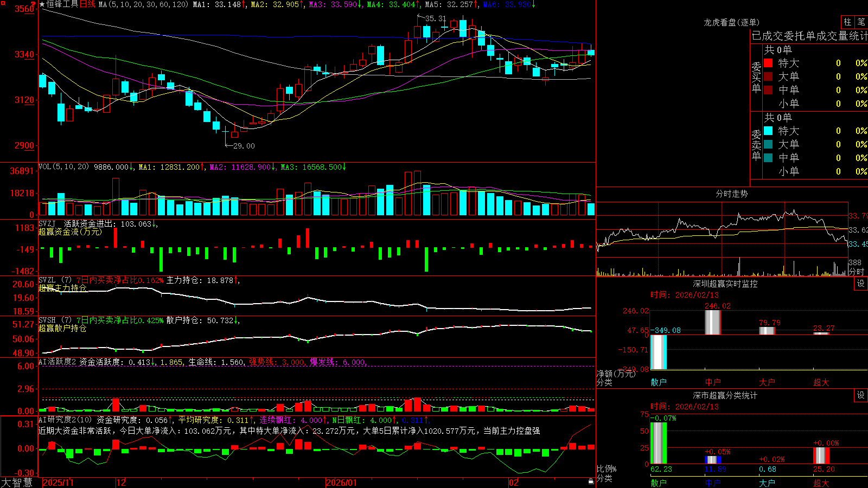Switch to 柱 bar display mode
The width and height of the screenshot is (868, 488).
(x=847, y=22)
